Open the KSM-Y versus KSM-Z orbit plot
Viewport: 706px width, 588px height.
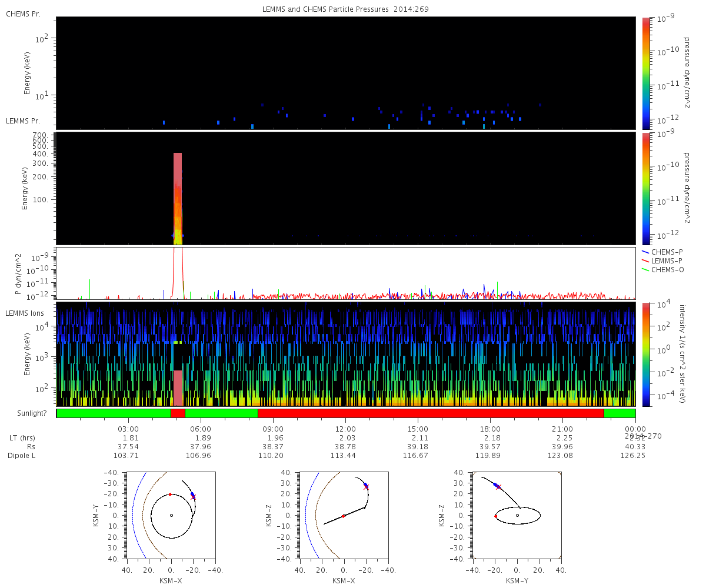[517, 515]
